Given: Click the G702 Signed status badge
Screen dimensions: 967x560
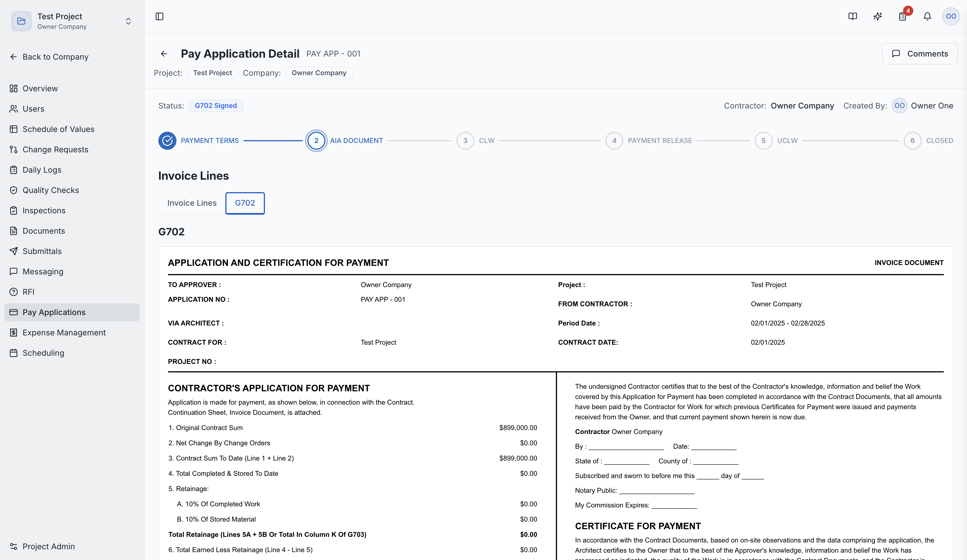Looking at the screenshot, I should point(216,105).
